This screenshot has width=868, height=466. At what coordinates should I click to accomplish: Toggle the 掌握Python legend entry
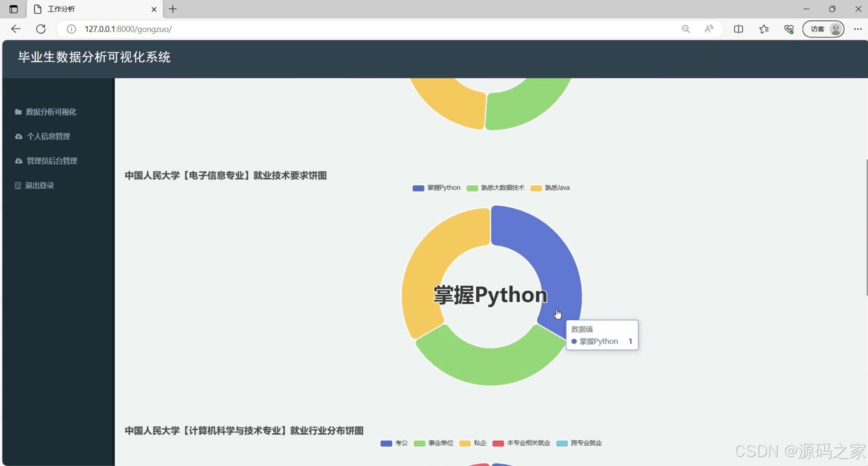[x=436, y=188]
